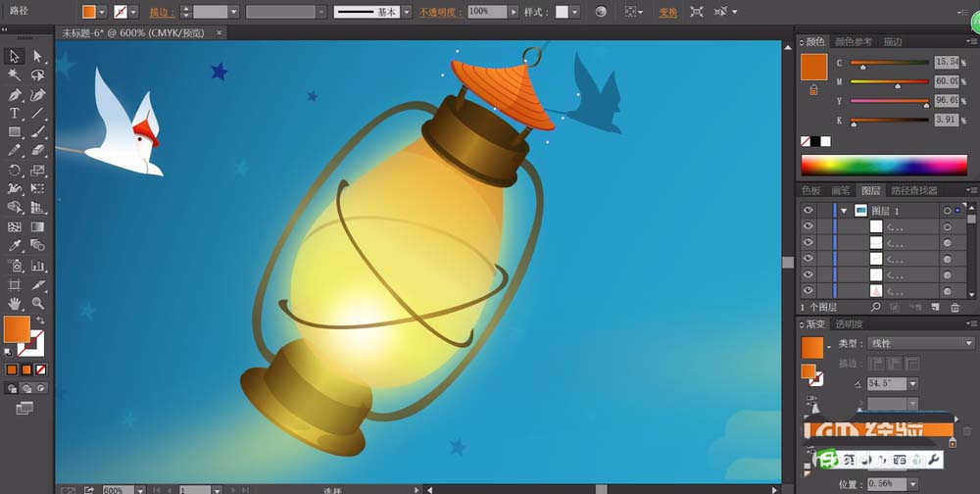This screenshot has height=494, width=980.
Task: Reset to default fill and stroke
Action: coord(8,352)
